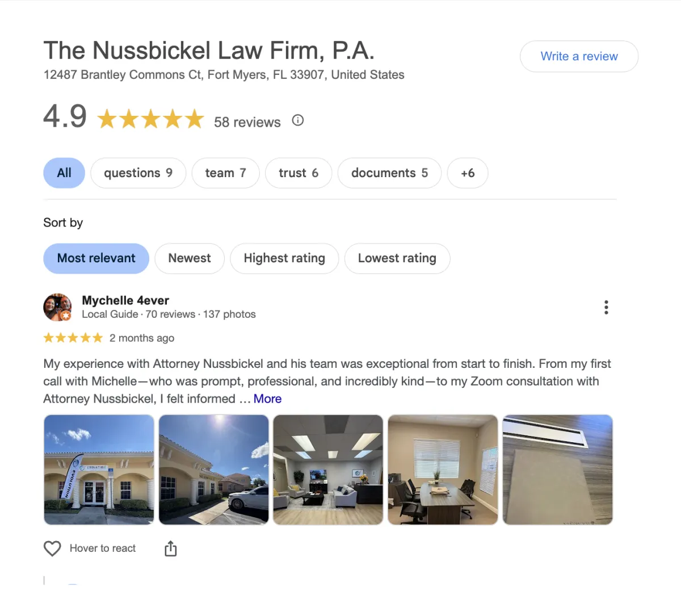Image resolution: width=681 pixels, height=616 pixels.
Task: Expand the +6 more topics chip
Action: tap(468, 173)
